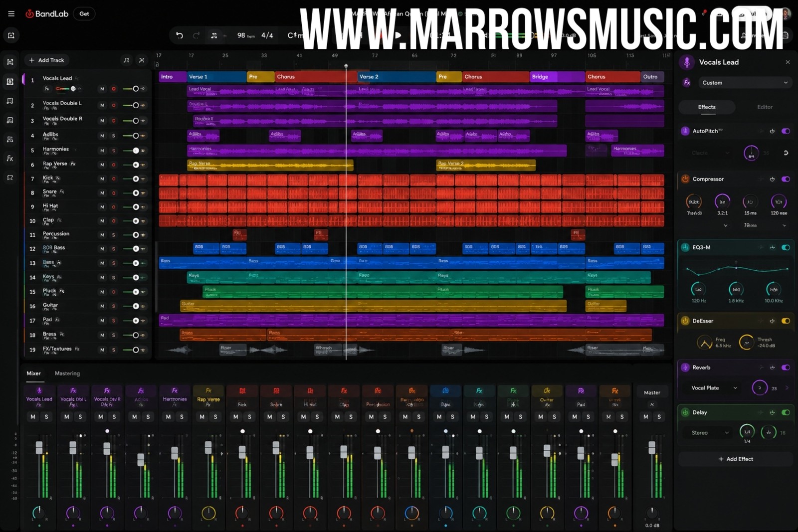The height and width of the screenshot is (532, 798).
Task: Mute the Master channel in mixer
Action: tap(646, 417)
